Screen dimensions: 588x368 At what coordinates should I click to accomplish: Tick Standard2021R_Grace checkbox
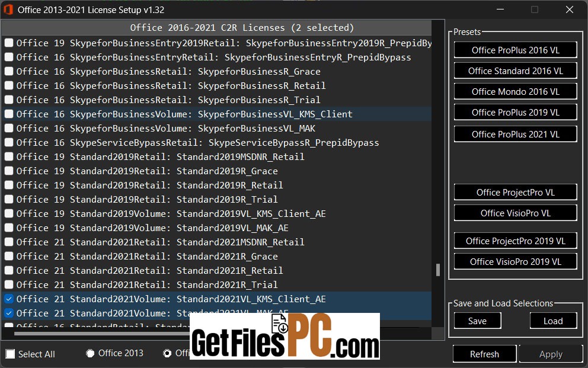[9, 257]
